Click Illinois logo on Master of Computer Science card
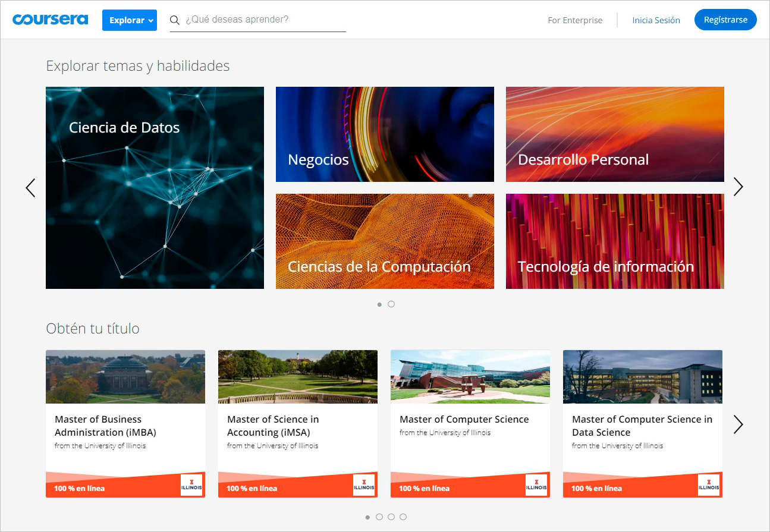The width and height of the screenshot is (770, 532). [536, 485]
